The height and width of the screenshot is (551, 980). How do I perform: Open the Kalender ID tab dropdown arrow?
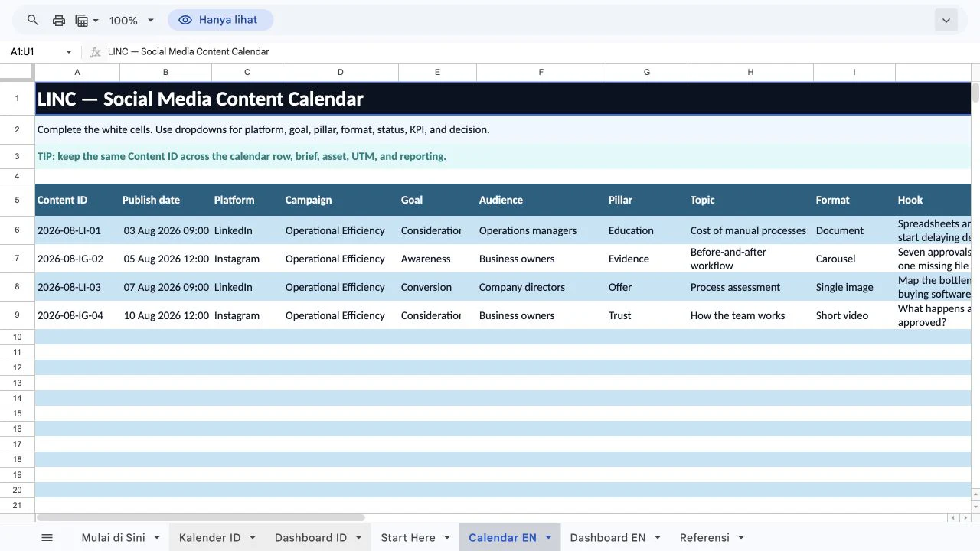click(x=253, y=538)
